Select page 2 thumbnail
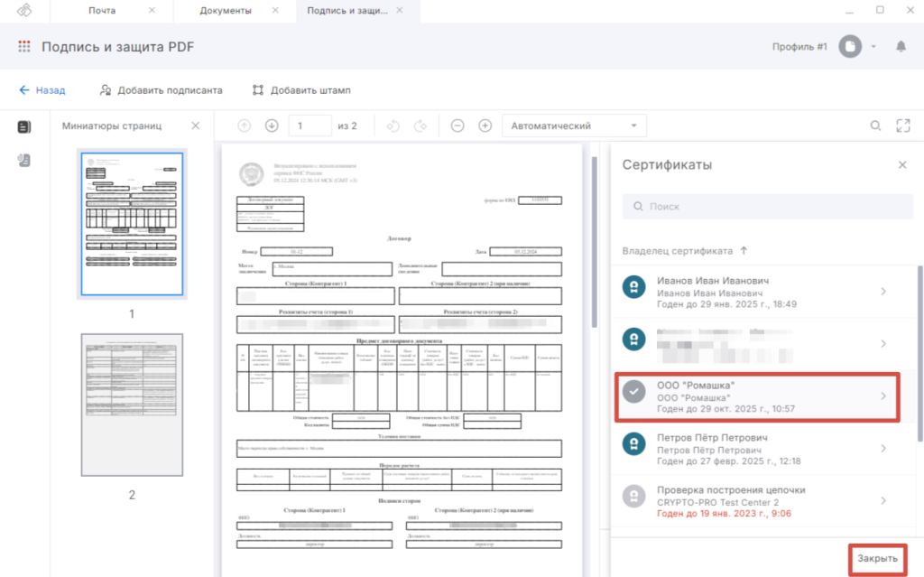924x577 pixels. pos(132,405)
